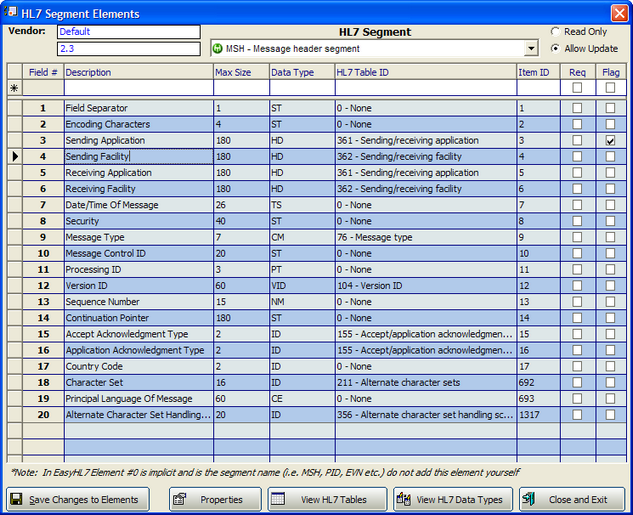The width and height of the screenshot is (633, 515).
Task: Click the Message Control ID cell
Action: (x=139, y=253)
